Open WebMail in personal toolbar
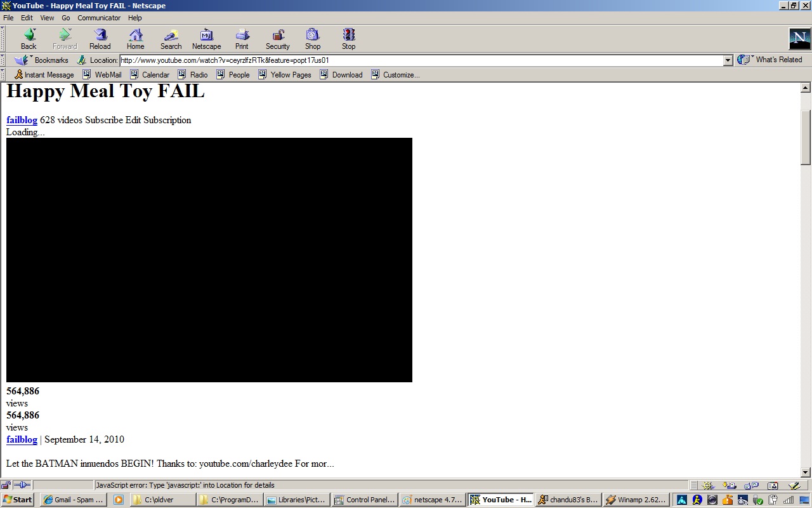 pyautogui.click(x=102, y=75)
